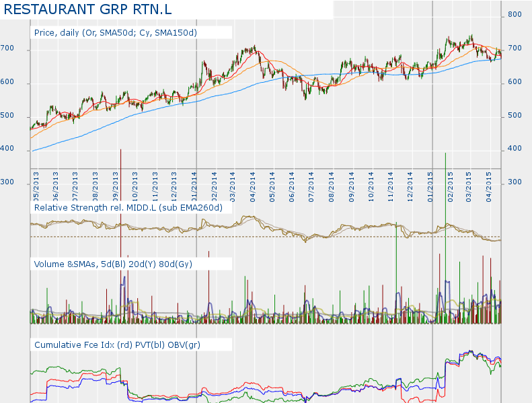The image size is (532, 403).
Task: Select the 10/2013 date axis label
Action: click(x=135, y=187)
